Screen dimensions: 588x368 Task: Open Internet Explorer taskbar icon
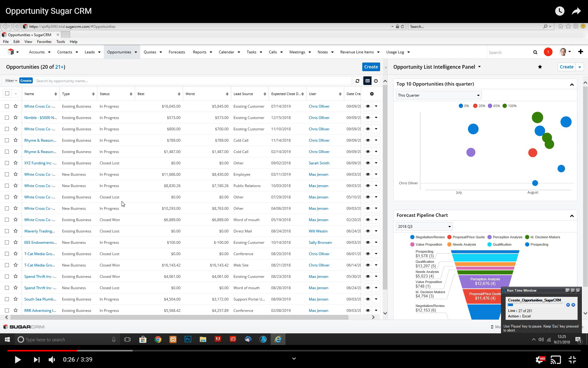pos(278,339)
